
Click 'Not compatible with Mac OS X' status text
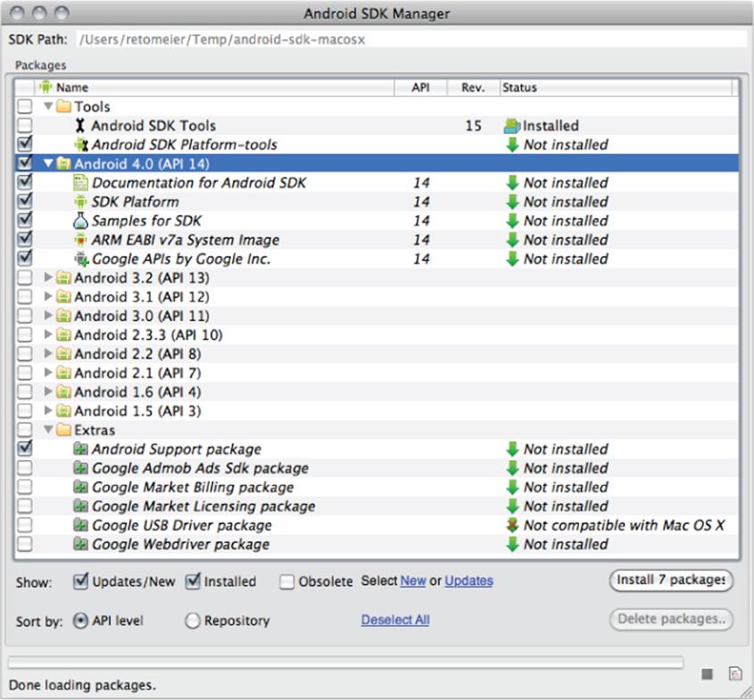[624, 525]
